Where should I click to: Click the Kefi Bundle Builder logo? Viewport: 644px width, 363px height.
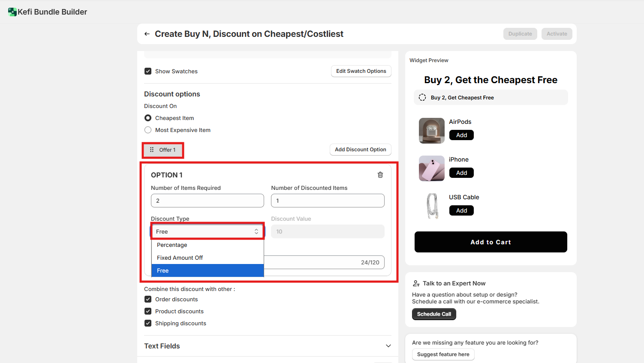tap(12, 12)
